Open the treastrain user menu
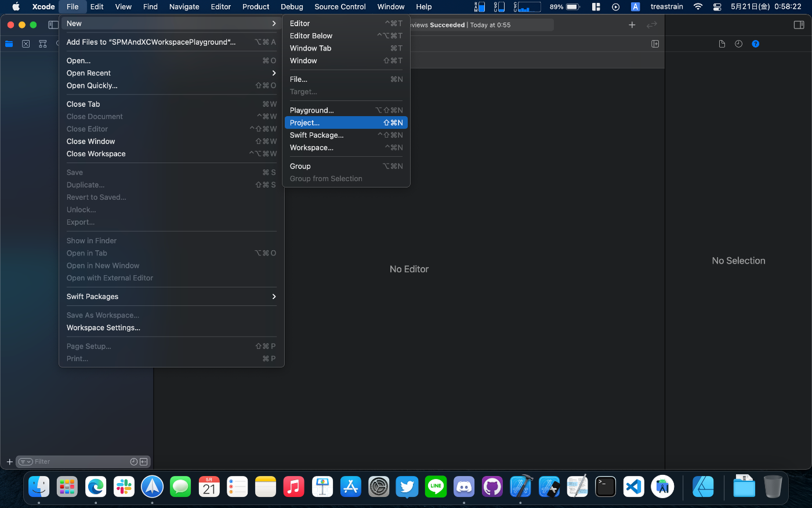This screenshot has height=508, width=812. [667, 7]
